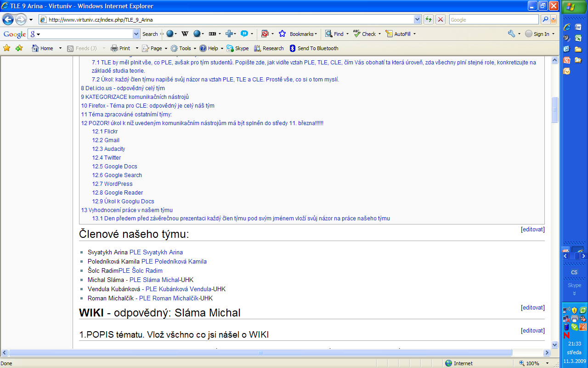Open the PLE Roman Michalčík link
This screenshot has height=368, width=588.
[x=169, y=298]
